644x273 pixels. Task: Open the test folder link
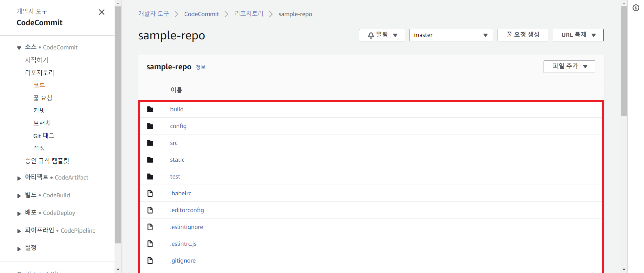(175, 177)
